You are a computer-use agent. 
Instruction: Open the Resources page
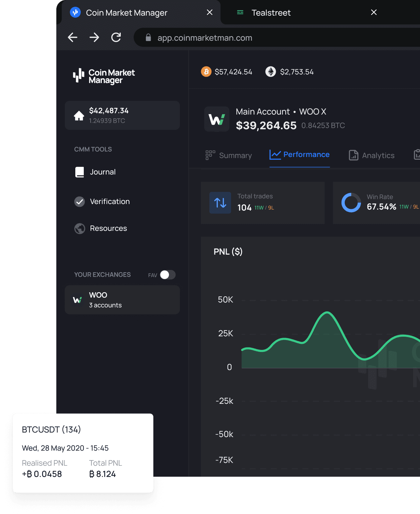point(101,229)
